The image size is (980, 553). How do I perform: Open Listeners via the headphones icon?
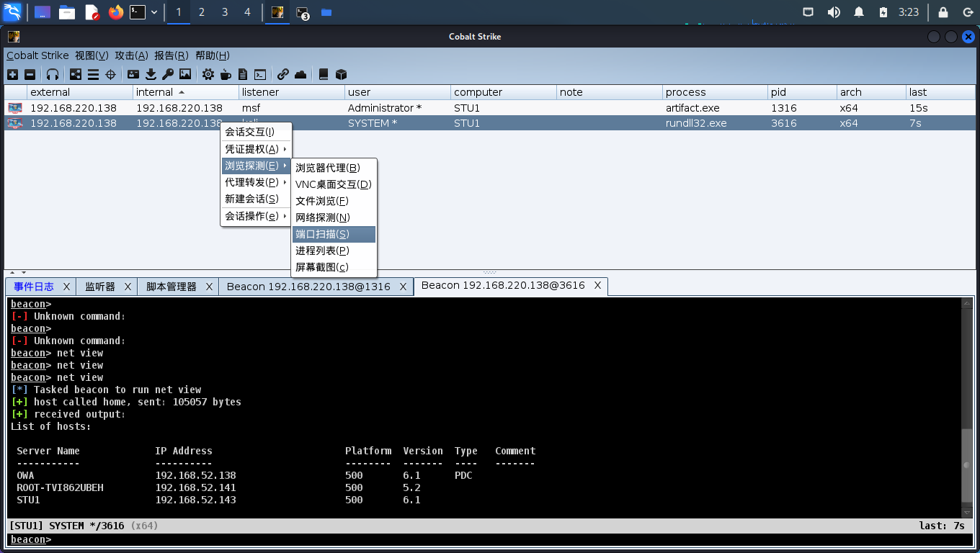click(x=53, y=74)
